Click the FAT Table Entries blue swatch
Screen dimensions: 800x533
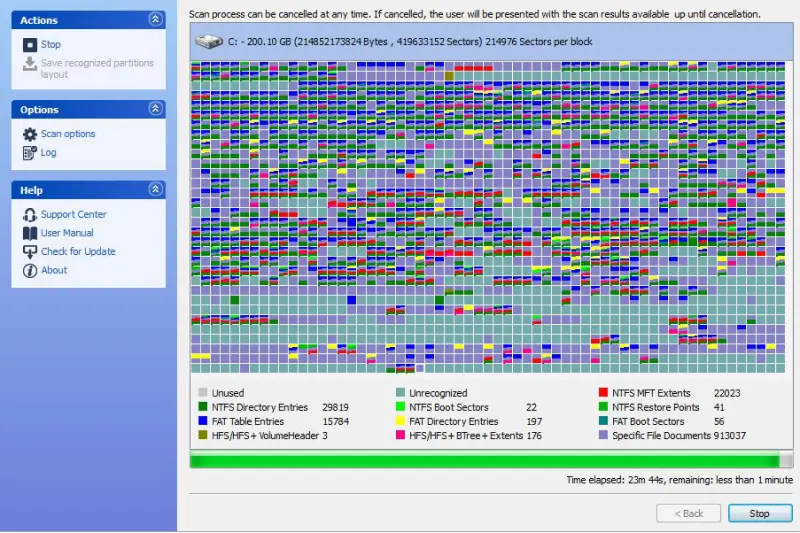pos(203,421)
